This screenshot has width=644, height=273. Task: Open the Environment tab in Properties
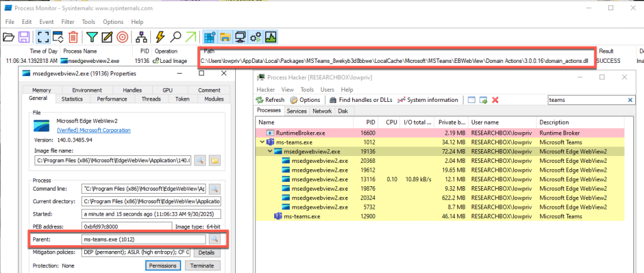click(x=87, y=91)
